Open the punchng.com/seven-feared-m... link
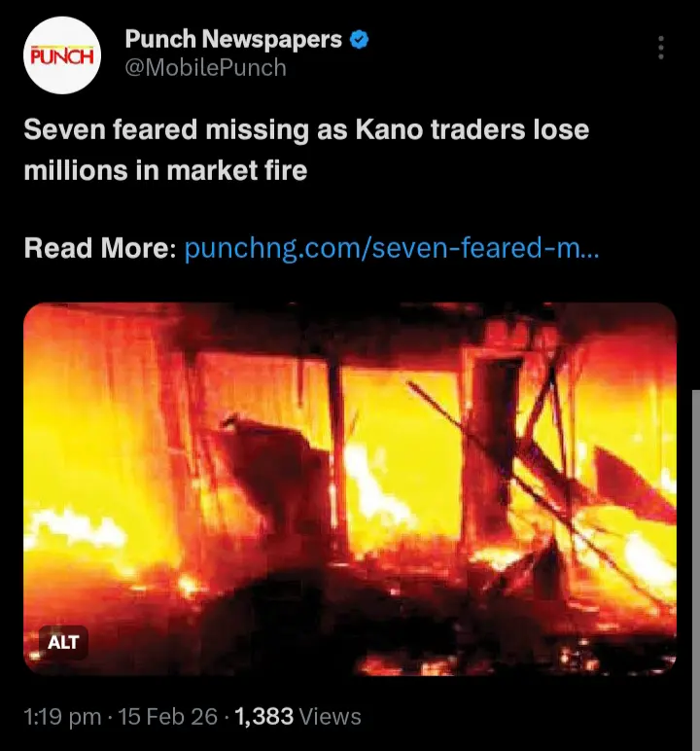 pyautogui.click(x=391, y=248)
